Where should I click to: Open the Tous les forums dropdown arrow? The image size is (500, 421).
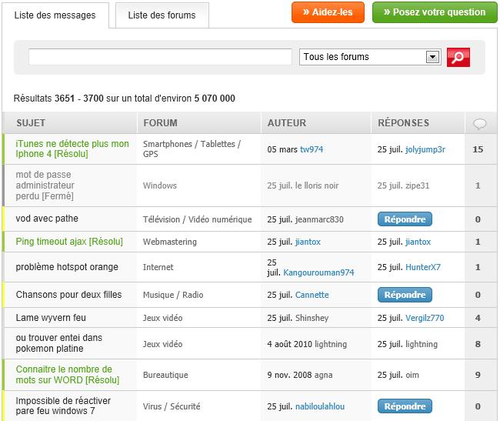coord(432,57)
